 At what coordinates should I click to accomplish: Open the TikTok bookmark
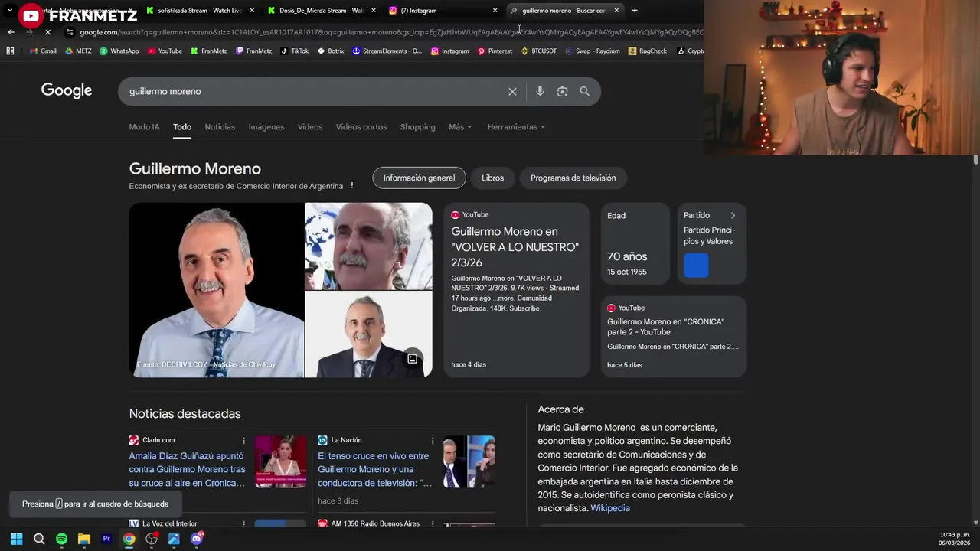tap(294, 51)
